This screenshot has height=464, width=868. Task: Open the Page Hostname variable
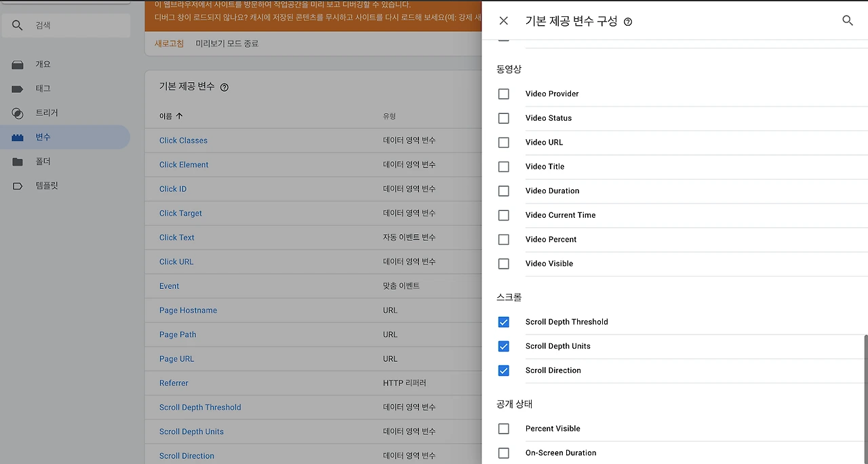[189, 311]
